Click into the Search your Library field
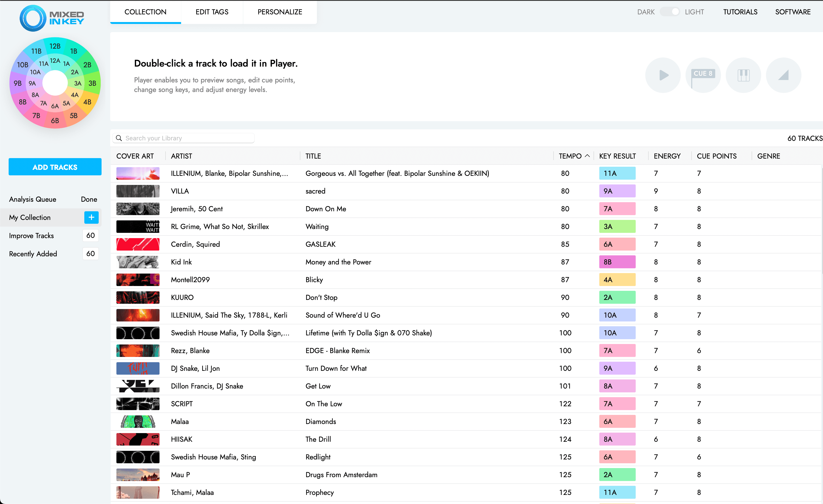 [x=183, y=138]
